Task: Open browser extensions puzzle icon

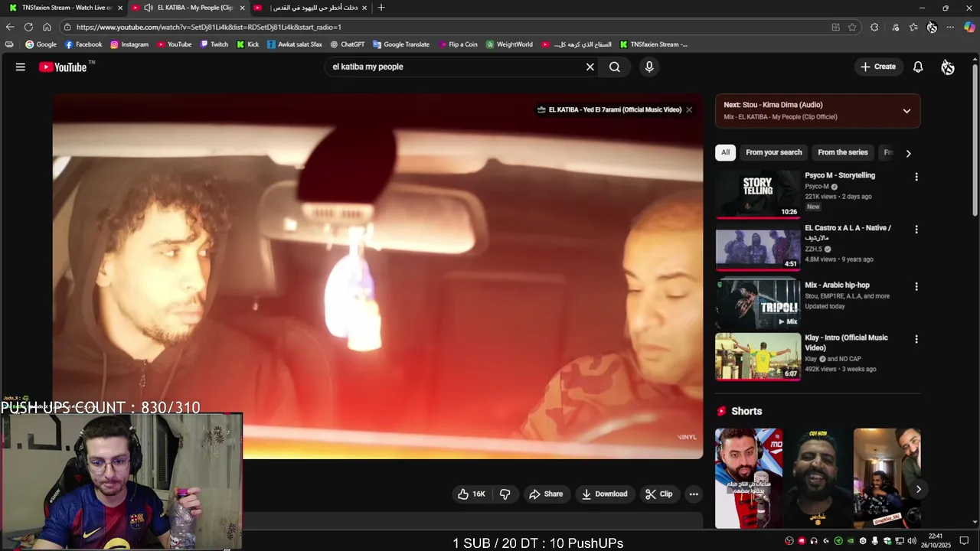Action: 874,27
